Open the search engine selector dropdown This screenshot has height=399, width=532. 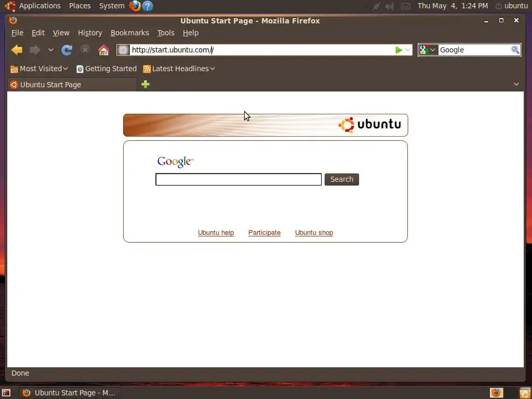[428, 50]
